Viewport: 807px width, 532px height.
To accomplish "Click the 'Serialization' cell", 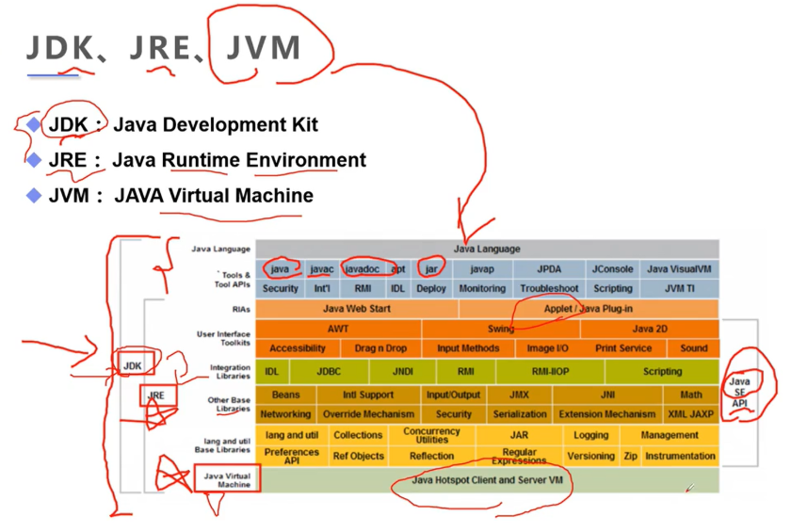I will click(x=519, y=414).
